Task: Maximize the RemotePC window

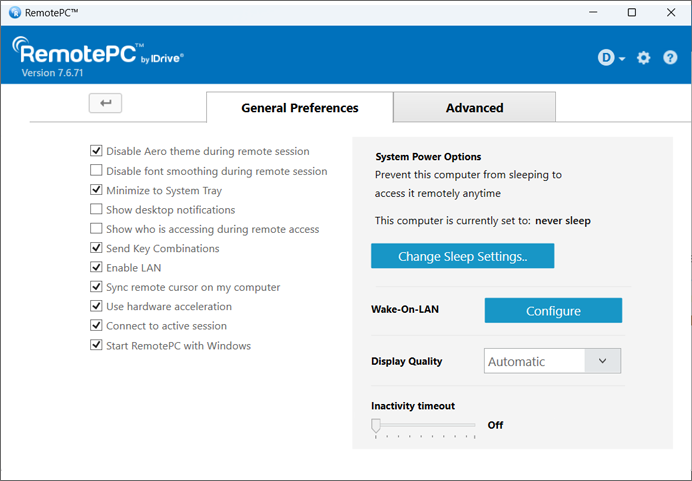Action: point(631,13)
